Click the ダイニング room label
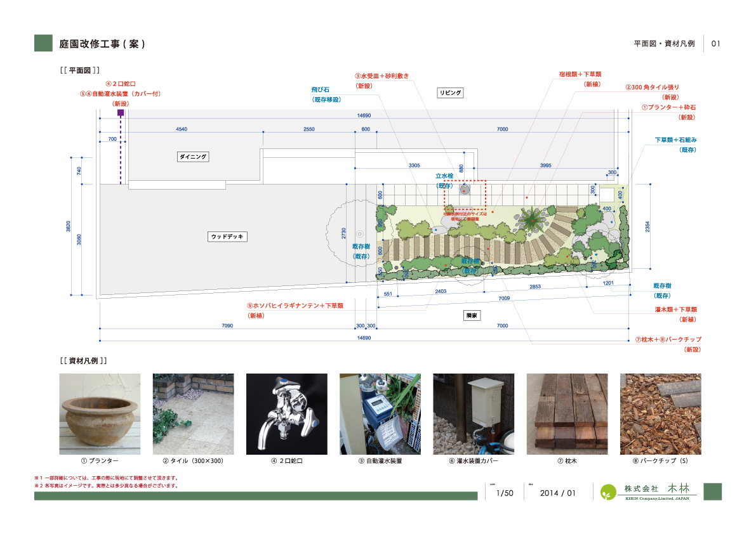The width and height of the screenshot is (756, 534). 193,157
